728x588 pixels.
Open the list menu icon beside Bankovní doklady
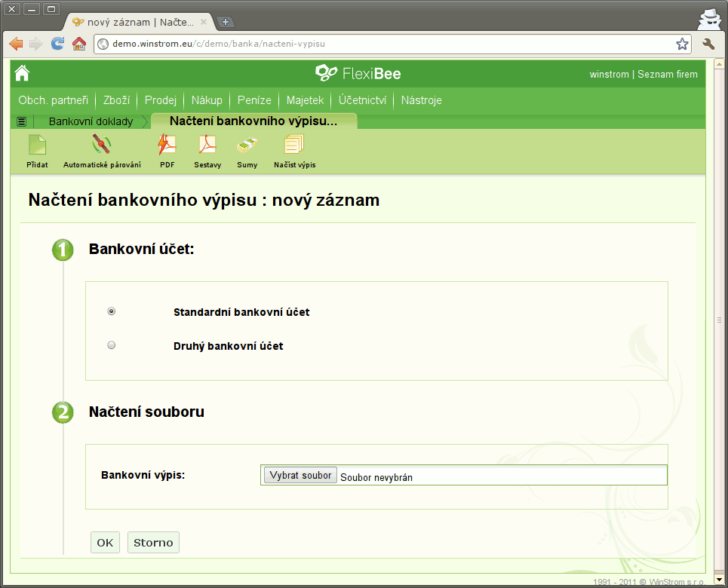click(21, 121)
